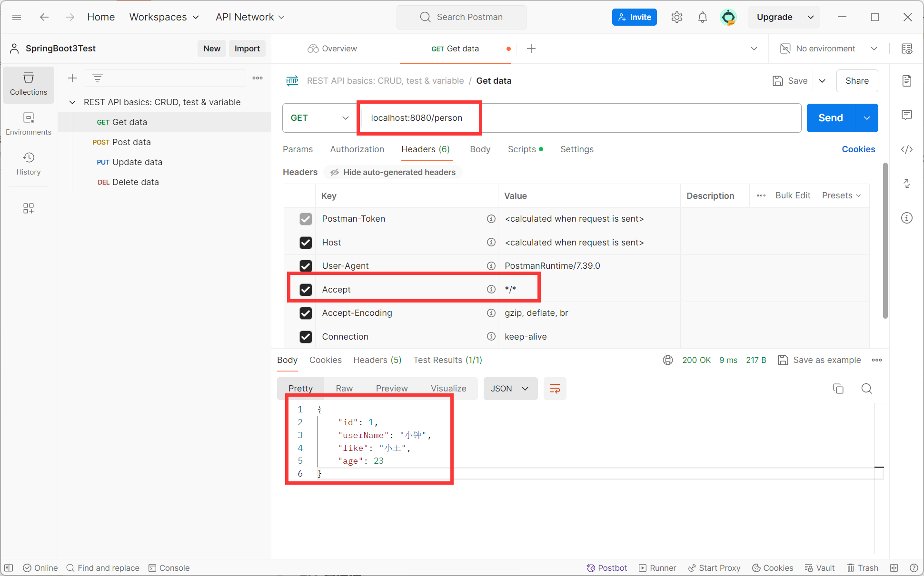
Task: Switch to the Authorization tab
Action: [x=357, y=149]
